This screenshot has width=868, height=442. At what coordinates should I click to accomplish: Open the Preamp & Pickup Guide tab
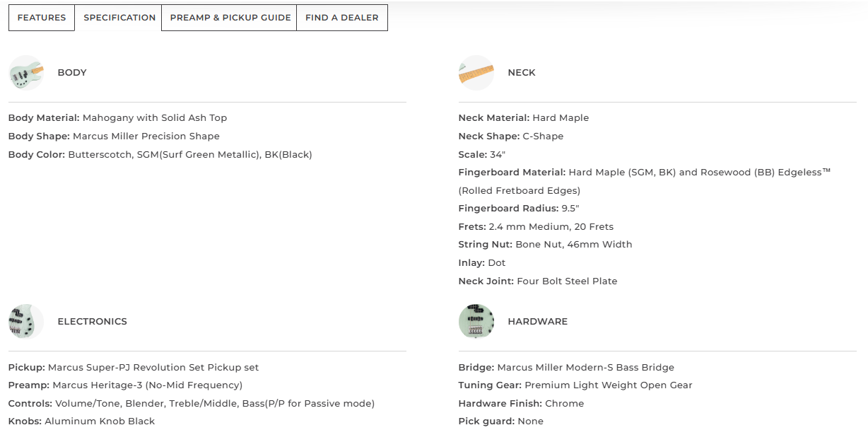pos(230,18)
